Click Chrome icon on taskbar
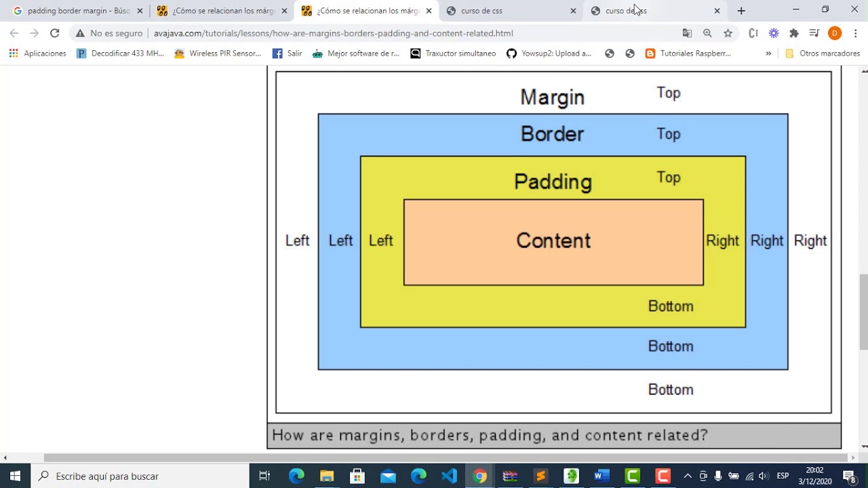868x488 pixels. click(x=479, y=476)
